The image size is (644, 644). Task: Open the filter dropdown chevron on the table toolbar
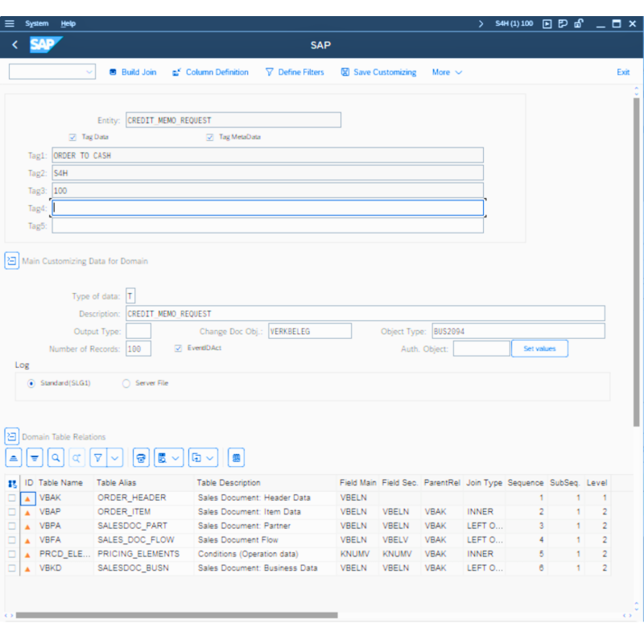[x=114, y=456]
